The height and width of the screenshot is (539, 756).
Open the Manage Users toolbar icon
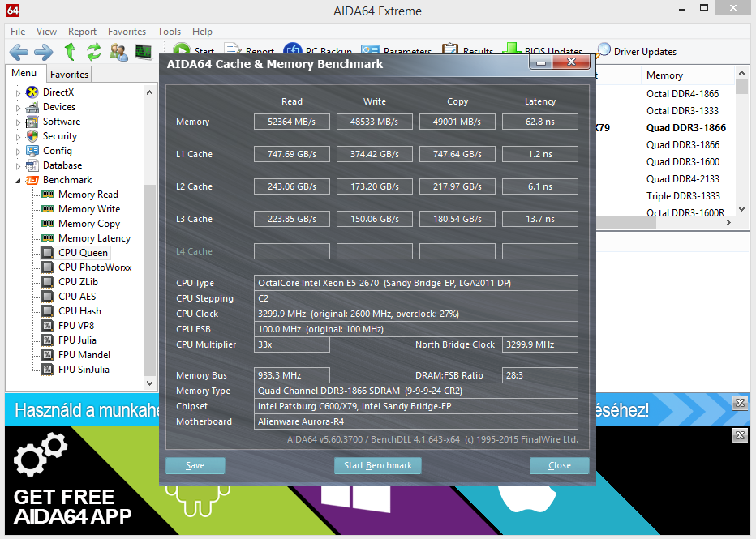click(x=118, y=53)
